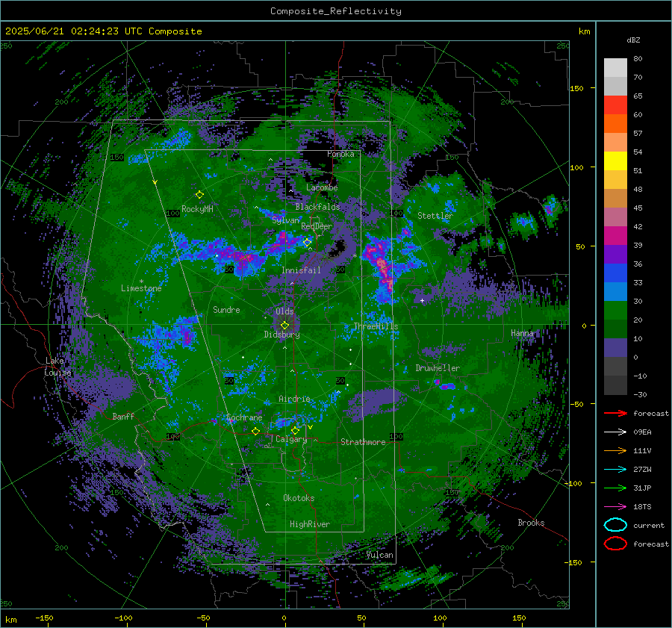Click the Innisfail town label
This screenshot has height=628, width=672.
click(301, 270)
